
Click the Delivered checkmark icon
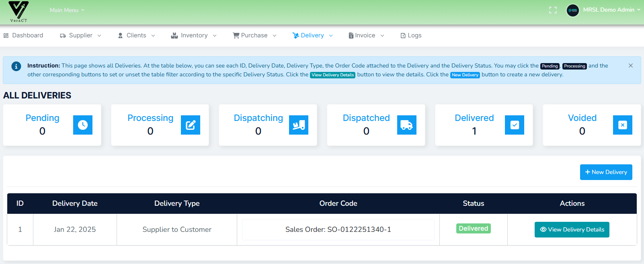coord(515,125)
